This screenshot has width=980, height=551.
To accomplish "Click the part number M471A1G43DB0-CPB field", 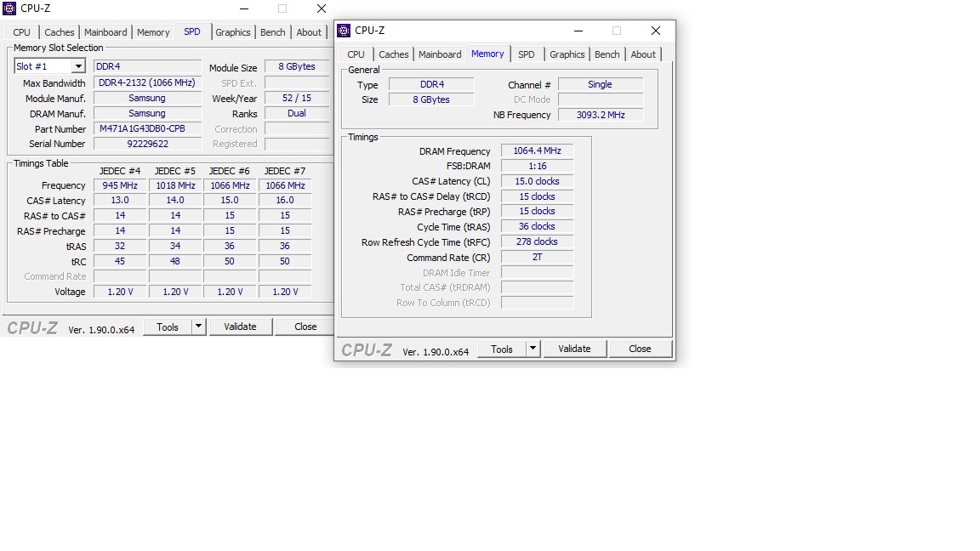I will pos(147,128).
